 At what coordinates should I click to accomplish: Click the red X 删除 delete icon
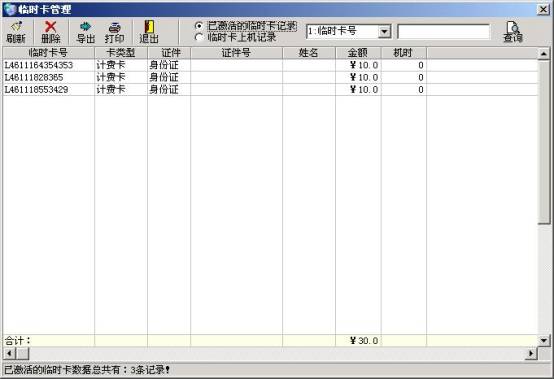coord(51,26)
